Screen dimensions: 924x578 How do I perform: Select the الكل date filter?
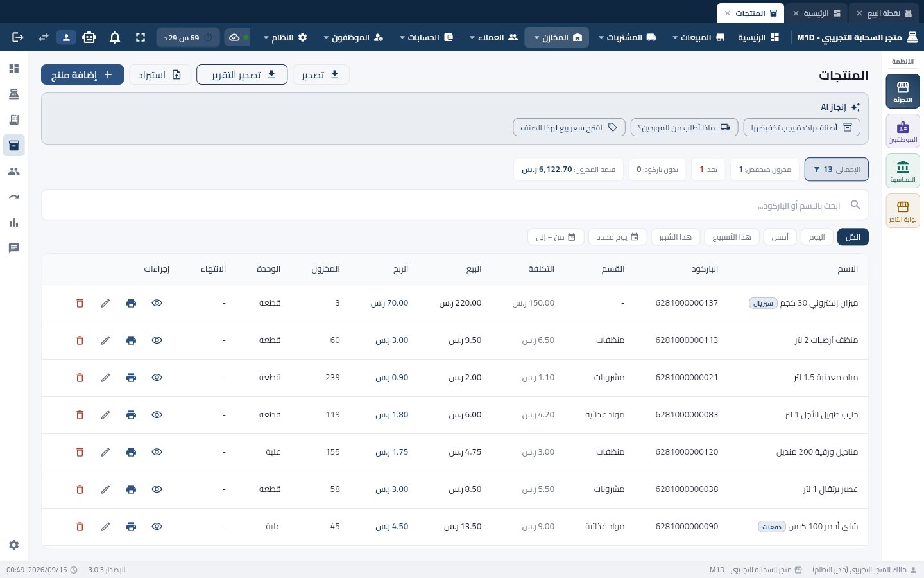click(x=853, y=237)
